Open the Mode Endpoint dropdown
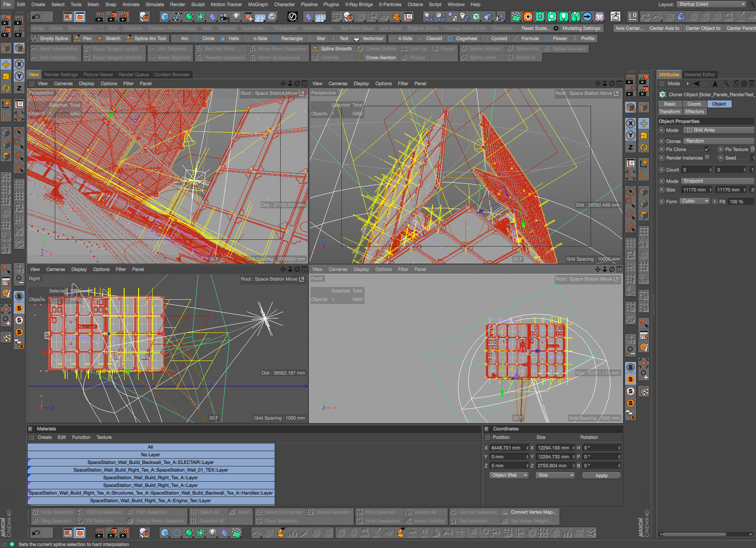Image resolution: width=756 pixels, height=548 pixels. pyautogui.click(x=718, y=181)
